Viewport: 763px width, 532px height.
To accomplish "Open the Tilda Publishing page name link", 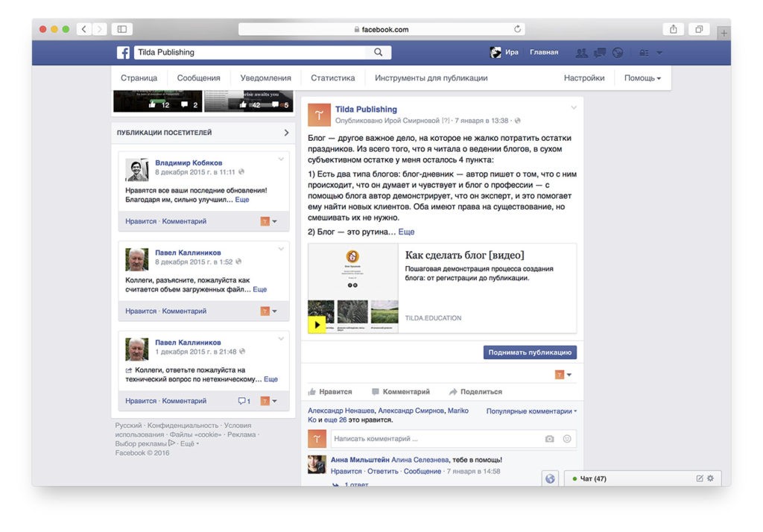I will click(366, 110).
